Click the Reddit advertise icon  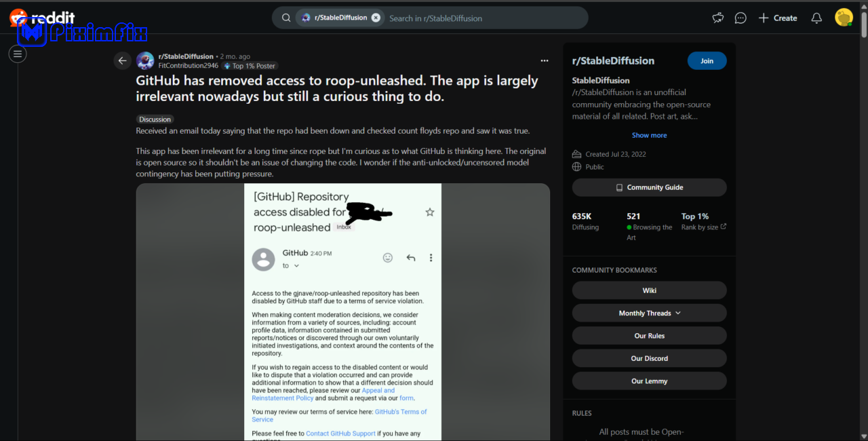coord(717,18)
